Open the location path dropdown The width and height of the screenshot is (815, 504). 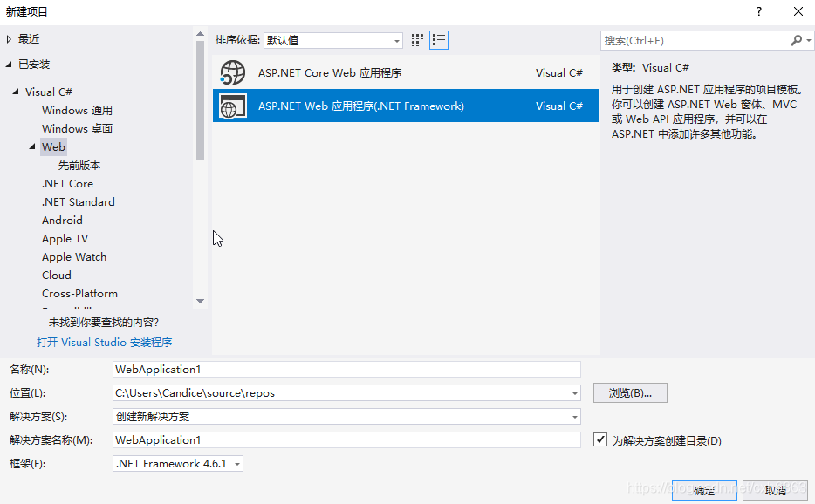pos(574,393)
